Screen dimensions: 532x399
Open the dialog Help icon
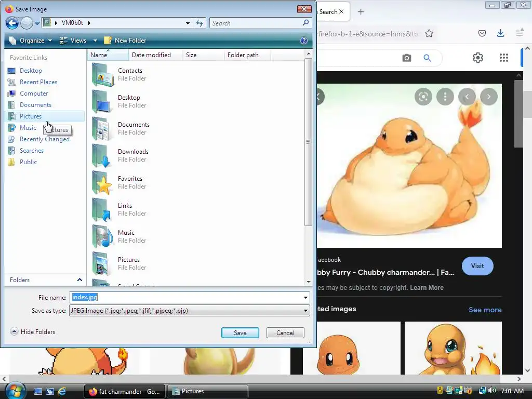304,41
